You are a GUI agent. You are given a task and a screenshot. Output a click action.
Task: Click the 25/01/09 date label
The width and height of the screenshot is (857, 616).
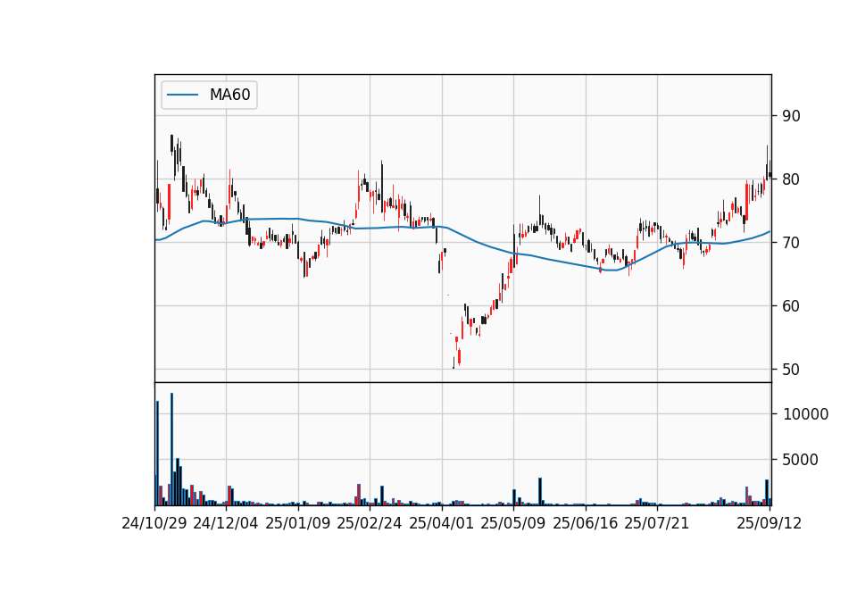coord(298,523)
